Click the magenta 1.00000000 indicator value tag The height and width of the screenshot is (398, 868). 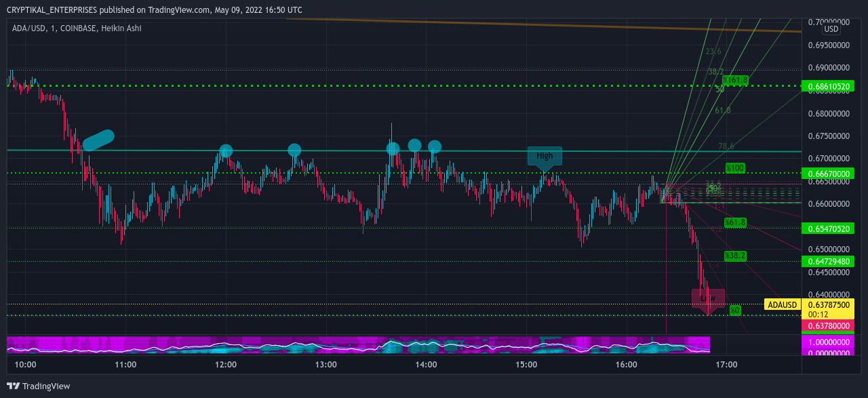click(828, 343)
